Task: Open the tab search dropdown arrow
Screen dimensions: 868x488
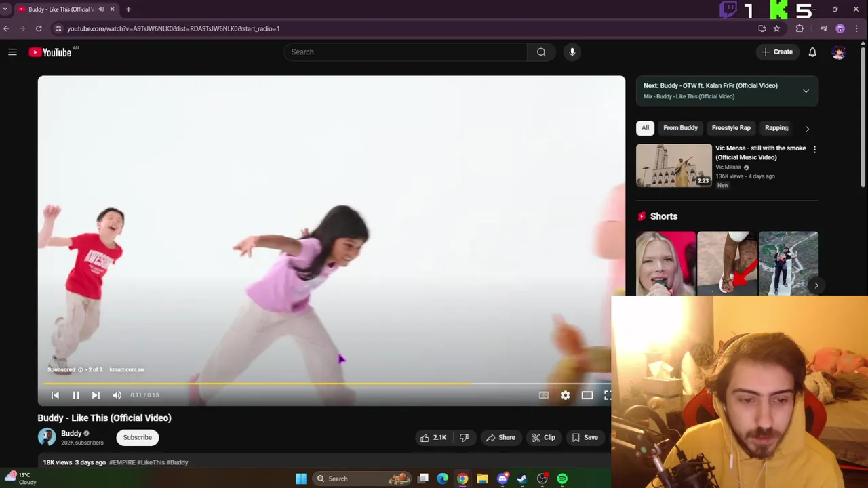Action: coord(5,9)
